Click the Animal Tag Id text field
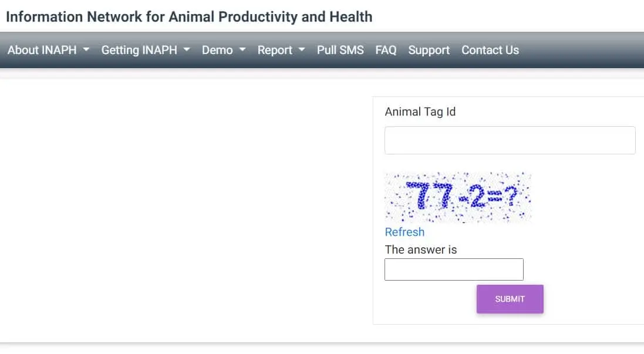Image resolution: width=644 pixels, height=354 pixels. [x=510, y=140]
